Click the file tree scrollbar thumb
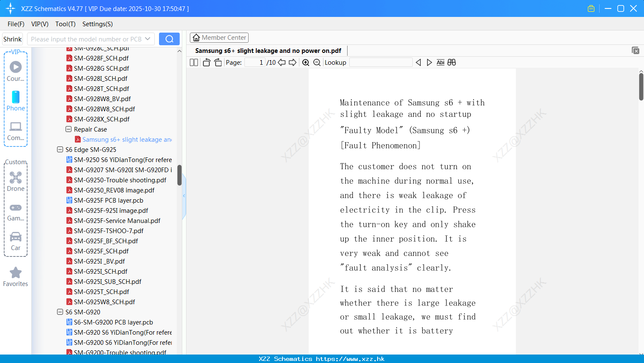This screenshot has height=363, width=644. (179, 175)
